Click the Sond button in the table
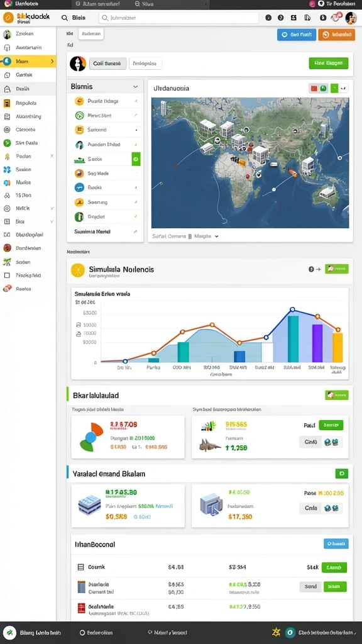This screenshot has height=644, width=362. (310, 587)
